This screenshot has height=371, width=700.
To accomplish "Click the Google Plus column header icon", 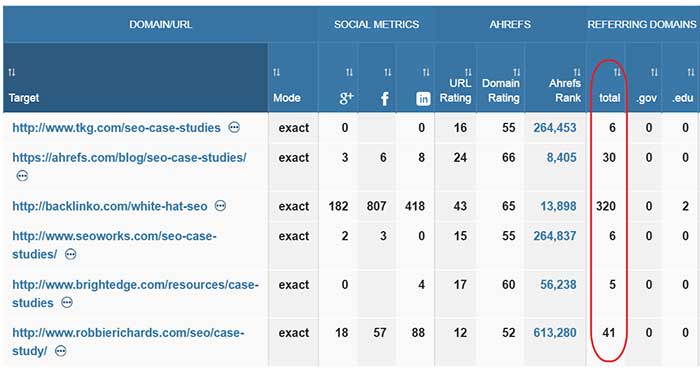I will tap(346, 98).
